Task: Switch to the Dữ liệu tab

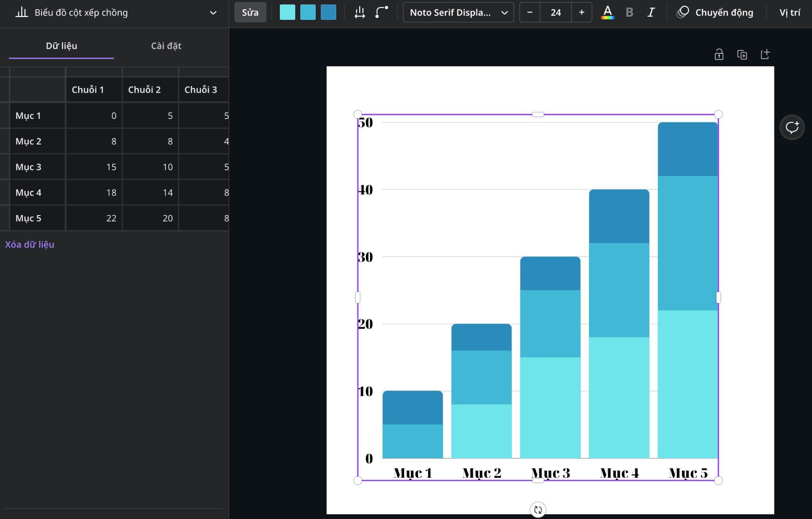Action: 61,46
